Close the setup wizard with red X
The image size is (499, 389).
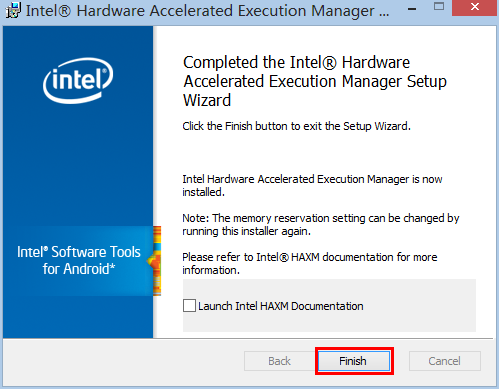475,7
